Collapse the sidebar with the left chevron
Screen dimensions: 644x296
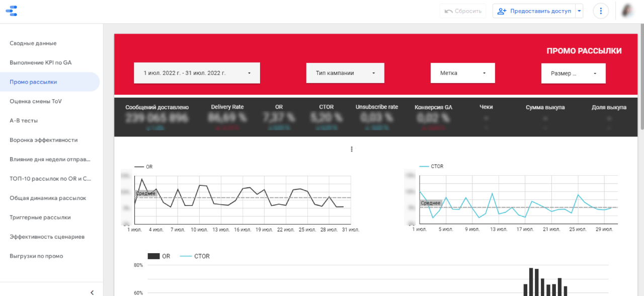pos(92,292)
